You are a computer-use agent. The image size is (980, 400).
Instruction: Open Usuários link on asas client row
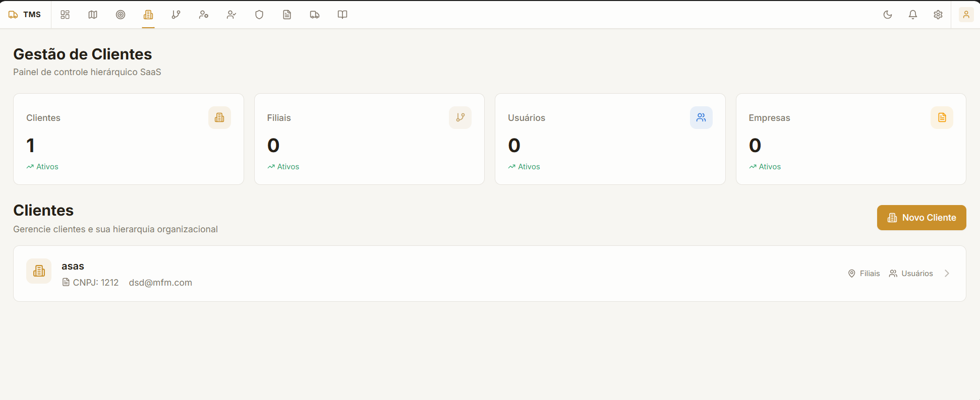point(911,274)
